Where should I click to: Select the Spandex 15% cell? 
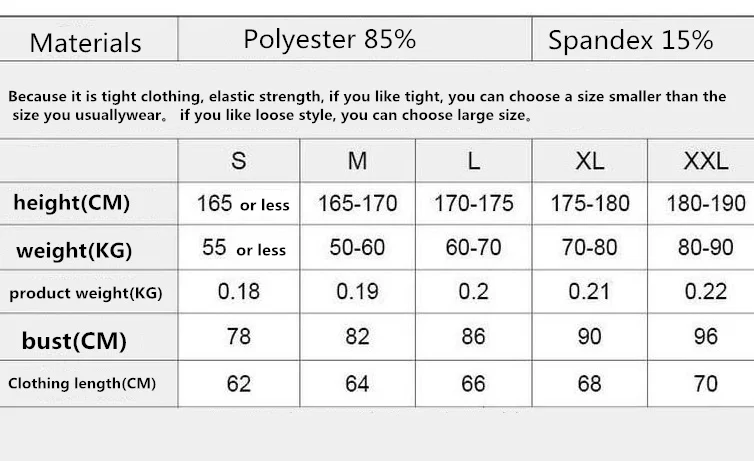tap(643, 39)
